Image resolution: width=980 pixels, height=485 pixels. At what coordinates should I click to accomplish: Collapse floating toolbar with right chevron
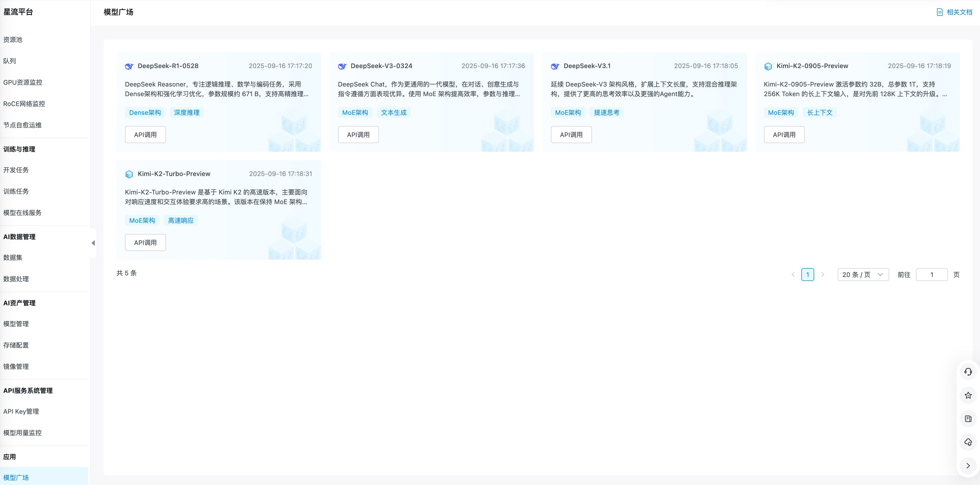[968, 466]
